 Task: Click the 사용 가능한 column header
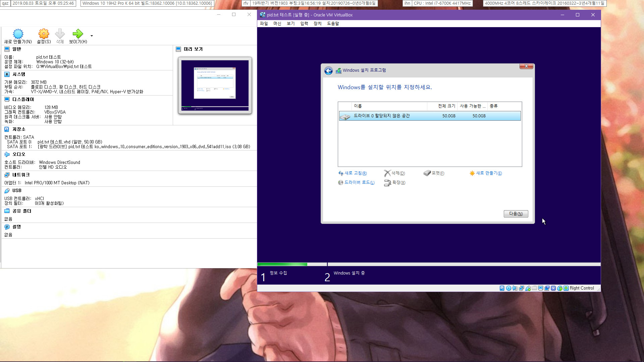click(x=472, y=106)
